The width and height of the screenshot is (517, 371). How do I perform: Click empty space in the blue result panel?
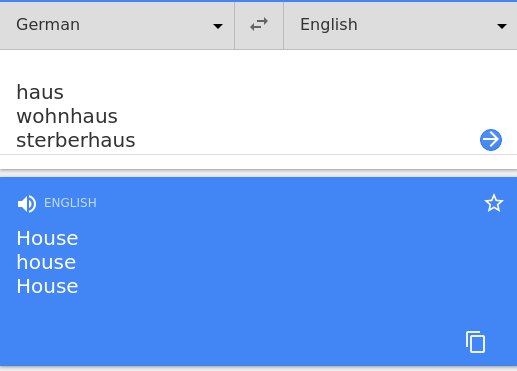[267, 317]
